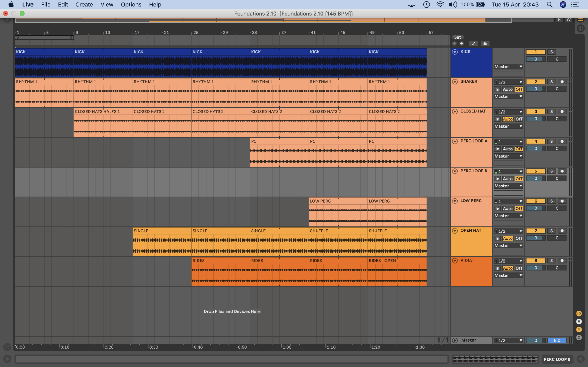This screenshot has height=367, width=588.
Task: Open LOW PERC input channel dropdown
Action: (x=508, y=201)
